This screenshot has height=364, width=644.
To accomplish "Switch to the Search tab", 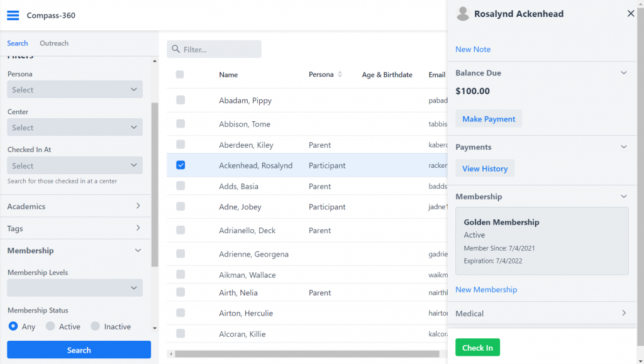I will [x=17, y=43].
